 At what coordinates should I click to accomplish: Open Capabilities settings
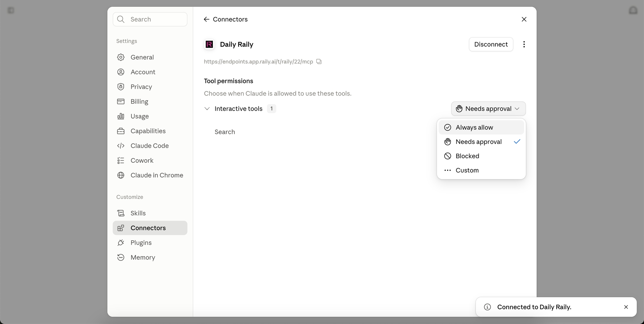[150, 131]
